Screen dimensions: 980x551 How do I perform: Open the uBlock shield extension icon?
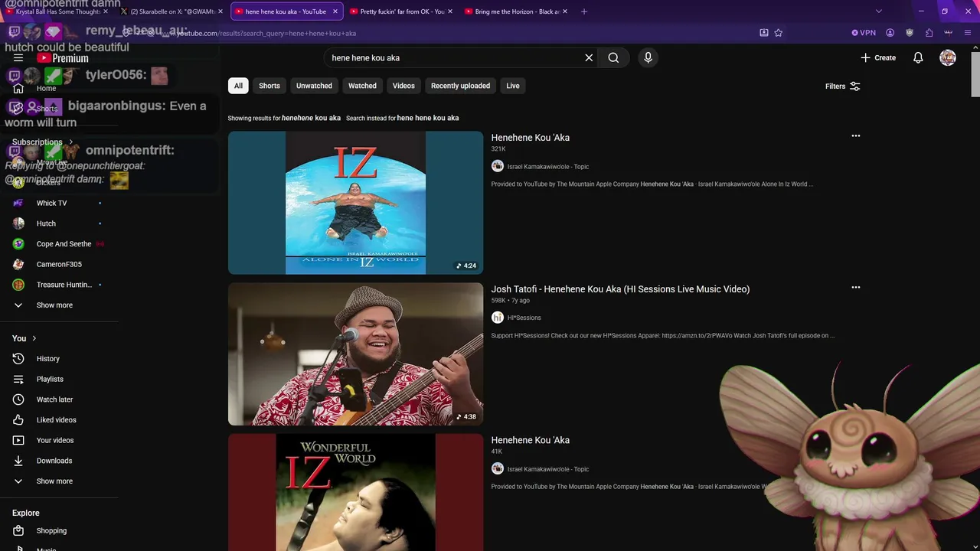coord(910,33)
